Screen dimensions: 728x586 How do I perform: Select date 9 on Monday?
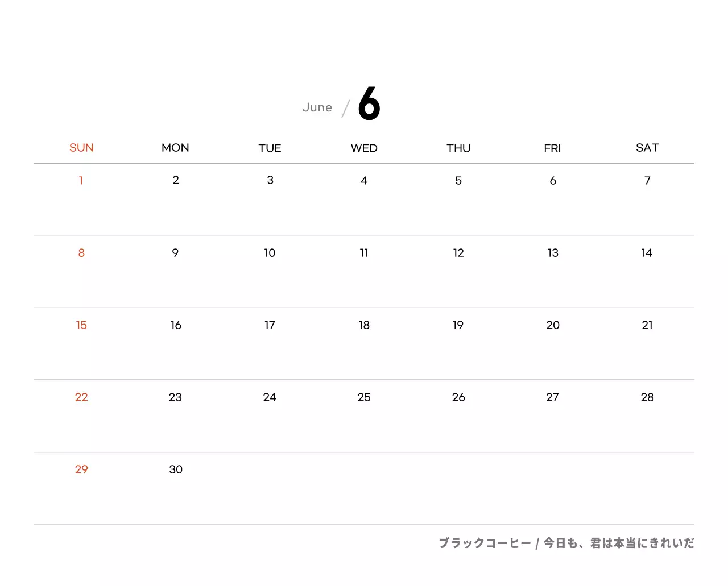(175, 253)
